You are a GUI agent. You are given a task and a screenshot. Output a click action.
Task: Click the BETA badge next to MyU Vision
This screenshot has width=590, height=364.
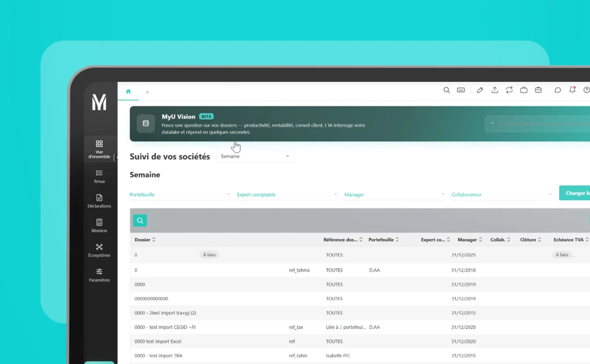(x=206, y=116)
